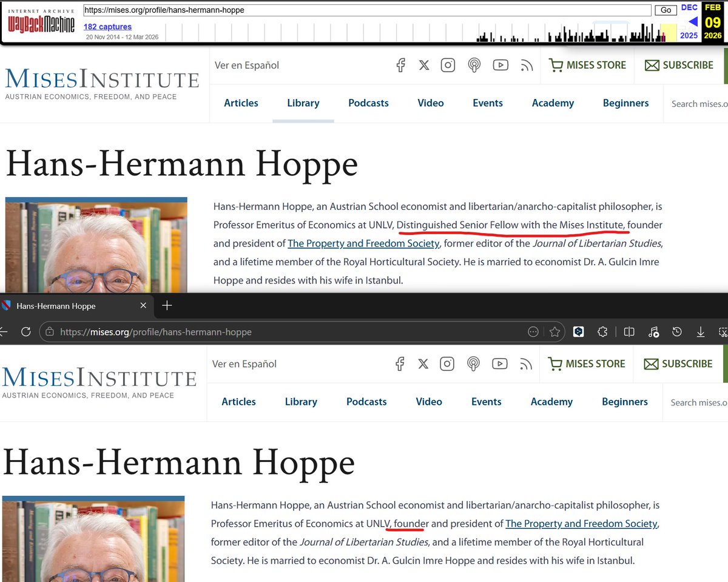The image size is (728, 582).
Task: Open YouTube icon in live browser page
Action: click(x=500, y=364)
